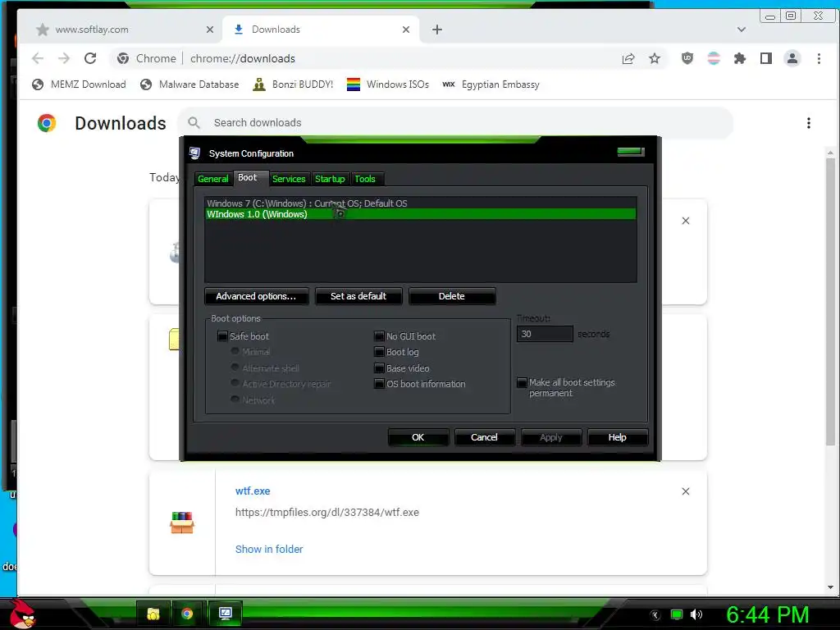Enable Base video checkbox

(x=379, y=368)
